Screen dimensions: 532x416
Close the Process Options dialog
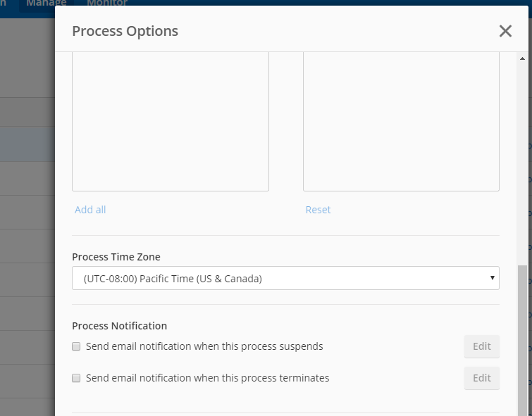coord(505,31)
